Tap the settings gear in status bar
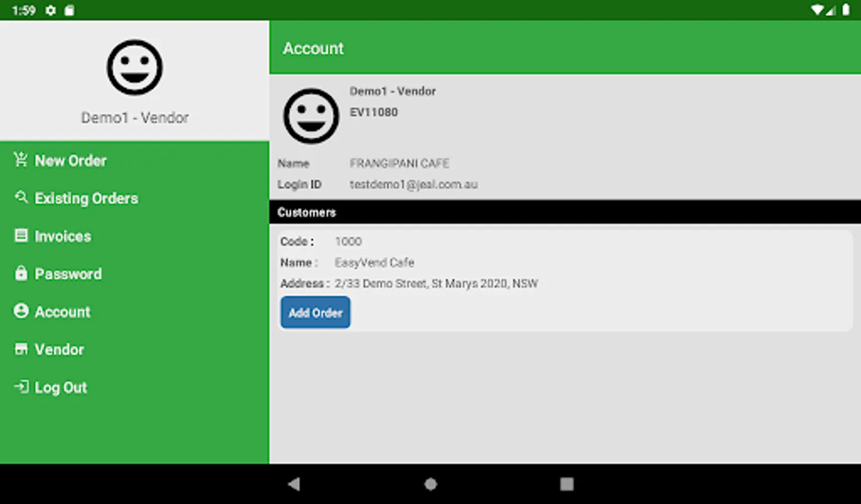Image resolution: width=861 pixels, height=504 pixels. 50,10
